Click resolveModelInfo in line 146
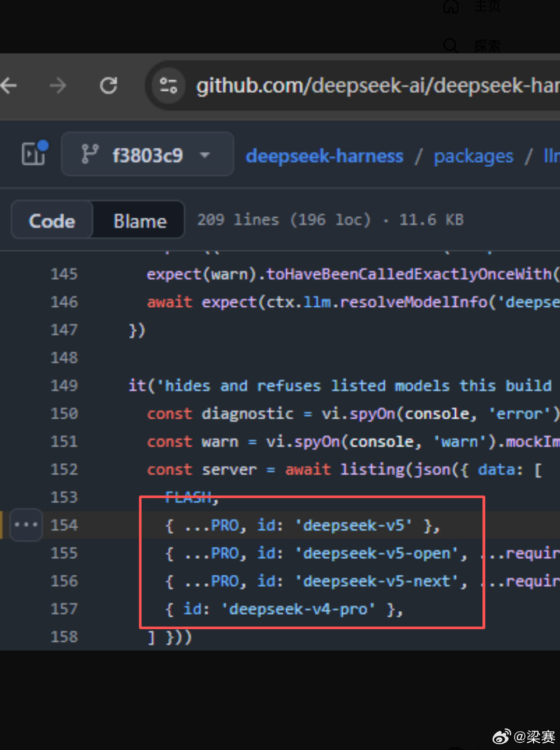The width and height of the screenshot is (560, 750). [414, 302]
